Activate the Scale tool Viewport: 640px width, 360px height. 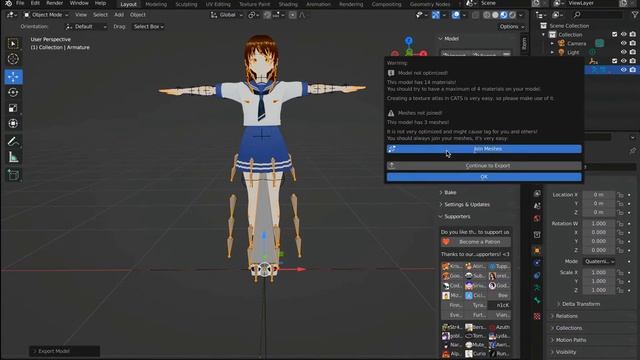tap(13, 108)
